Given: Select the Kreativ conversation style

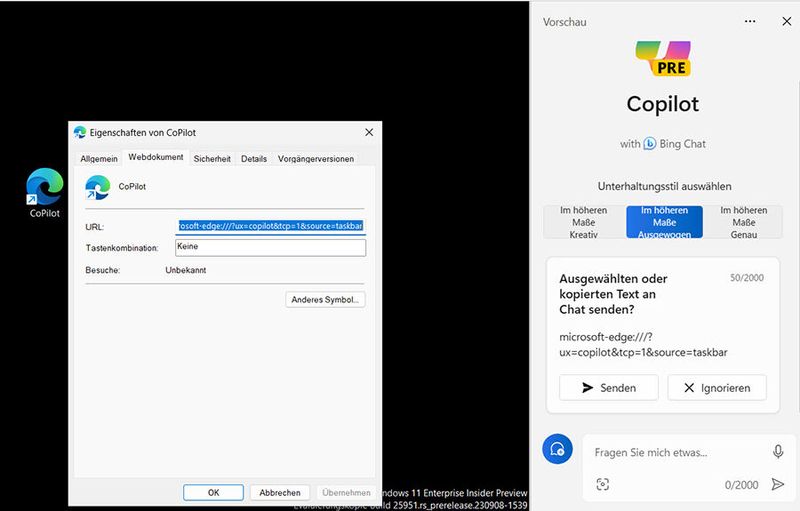Looking at the screenshot, I should tap(583, 222).
